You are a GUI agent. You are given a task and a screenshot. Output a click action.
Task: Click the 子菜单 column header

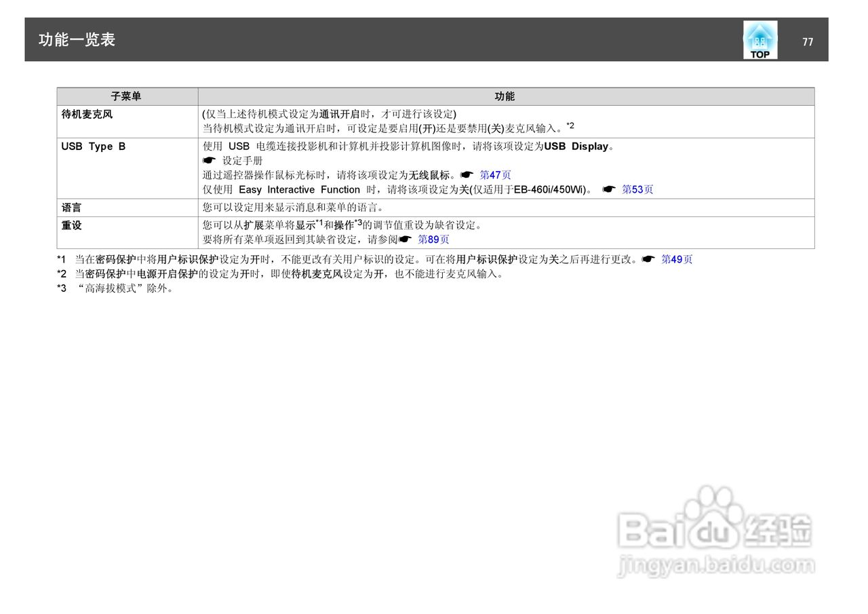pos(127,96)
